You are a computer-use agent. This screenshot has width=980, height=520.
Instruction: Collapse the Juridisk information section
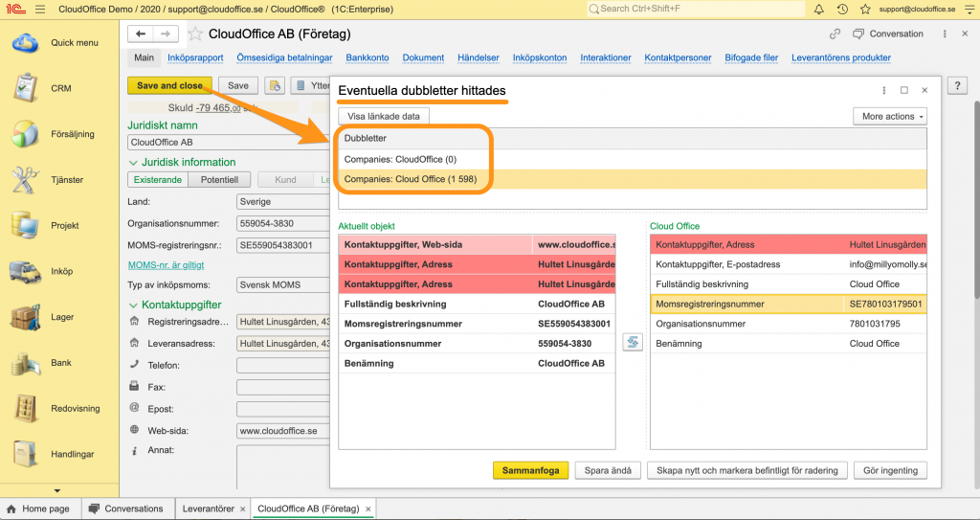pyautogui.click(x=132, y=162)
